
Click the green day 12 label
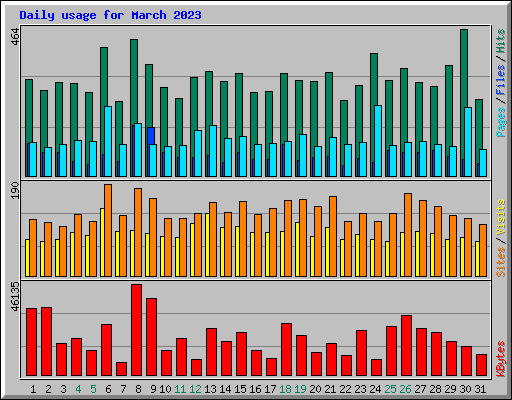pos(195,389)
